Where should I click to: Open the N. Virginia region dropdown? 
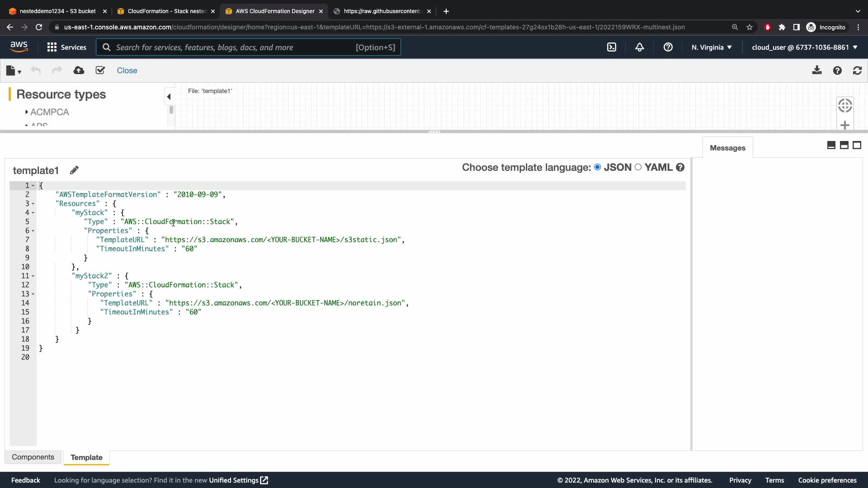711,47
